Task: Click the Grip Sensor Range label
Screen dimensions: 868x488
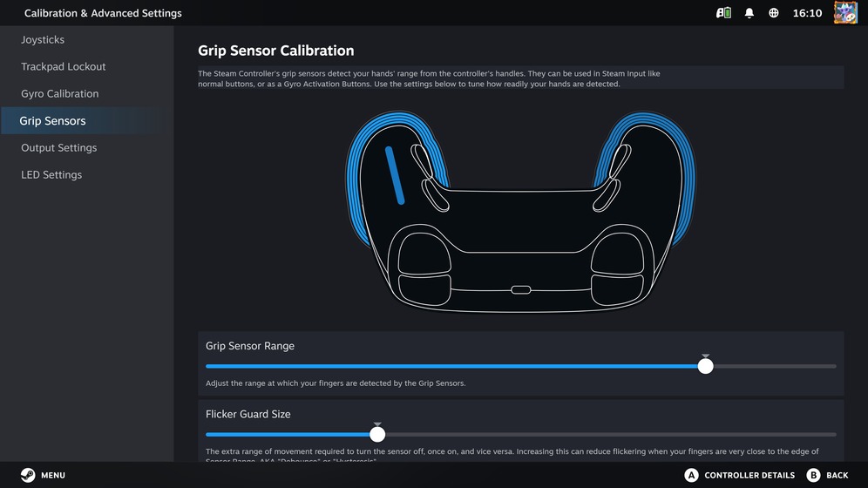Action: pos(249,346)
